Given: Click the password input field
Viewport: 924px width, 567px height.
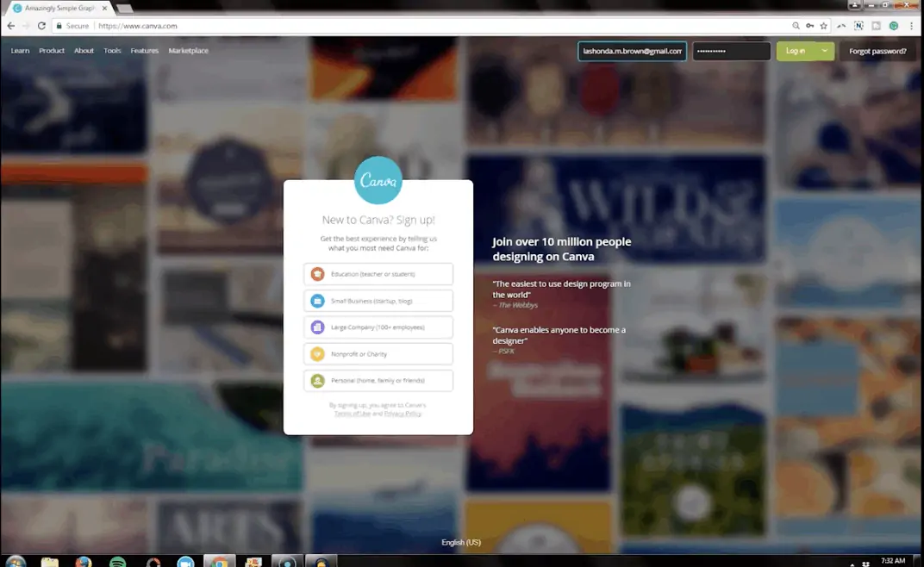Looking at the screenshot, I should (x=731, y=52).
